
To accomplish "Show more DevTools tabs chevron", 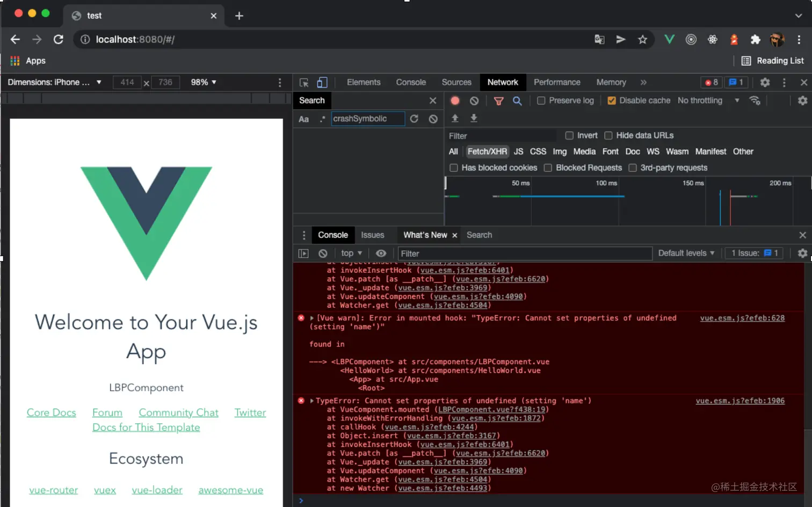I will (643, 82).
